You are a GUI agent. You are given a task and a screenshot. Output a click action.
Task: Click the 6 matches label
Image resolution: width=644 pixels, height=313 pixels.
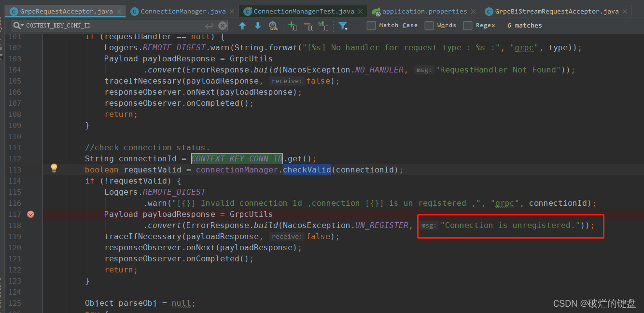pos(524,25)
